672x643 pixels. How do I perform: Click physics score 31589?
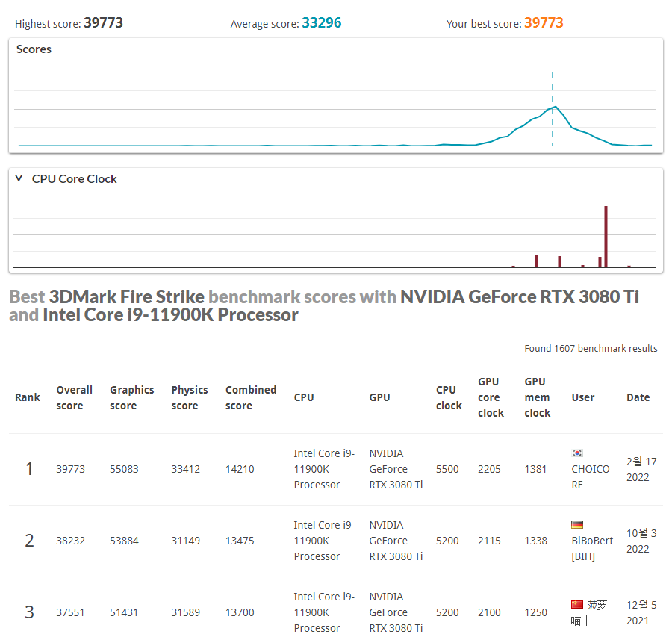coord(186,612)
